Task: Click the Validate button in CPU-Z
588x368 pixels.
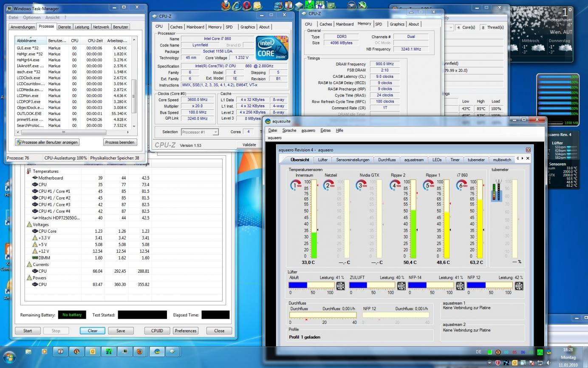Action: click(249, 145)
